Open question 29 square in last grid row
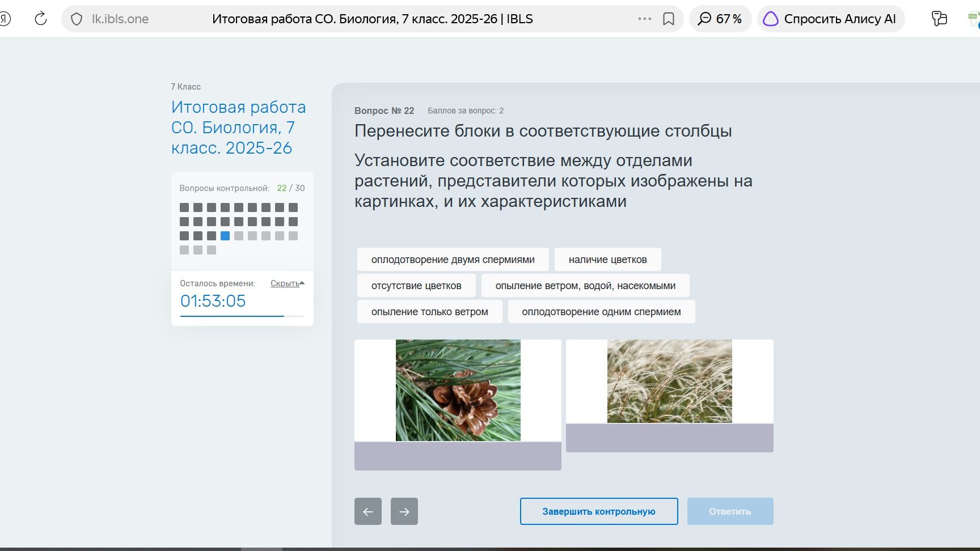 (198, 250)
